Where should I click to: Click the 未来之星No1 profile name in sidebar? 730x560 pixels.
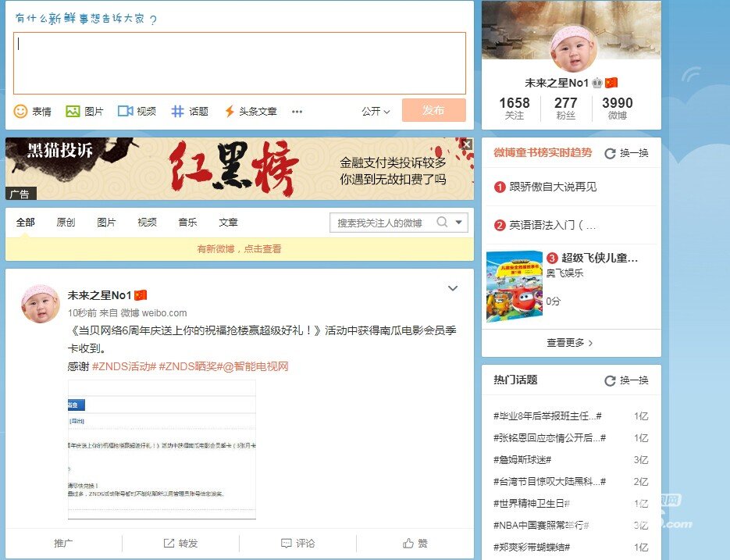557,83
